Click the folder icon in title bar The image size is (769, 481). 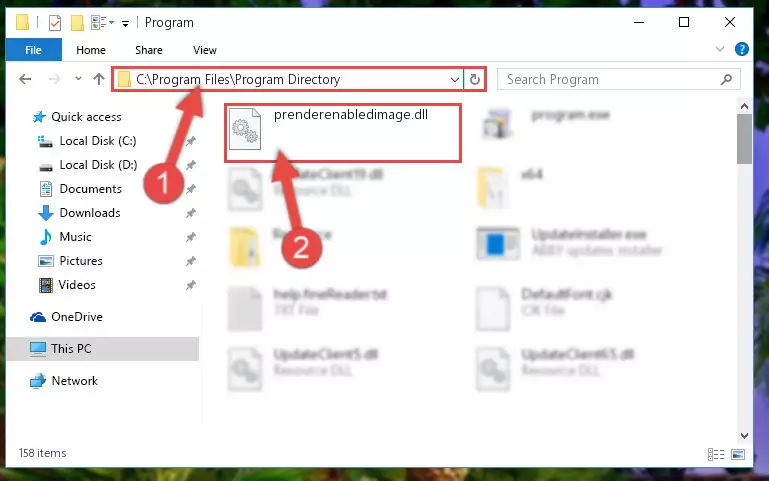(23, 23)
